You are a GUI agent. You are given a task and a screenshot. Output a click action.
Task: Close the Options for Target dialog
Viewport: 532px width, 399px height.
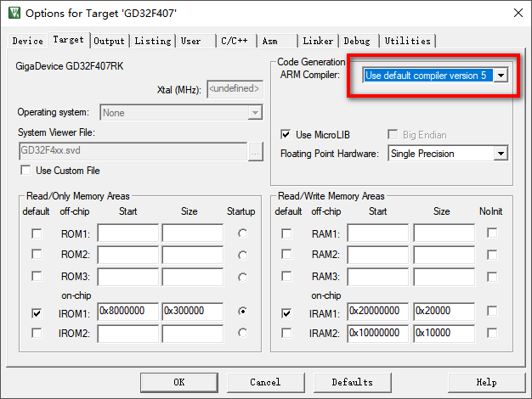coord(518,13)
